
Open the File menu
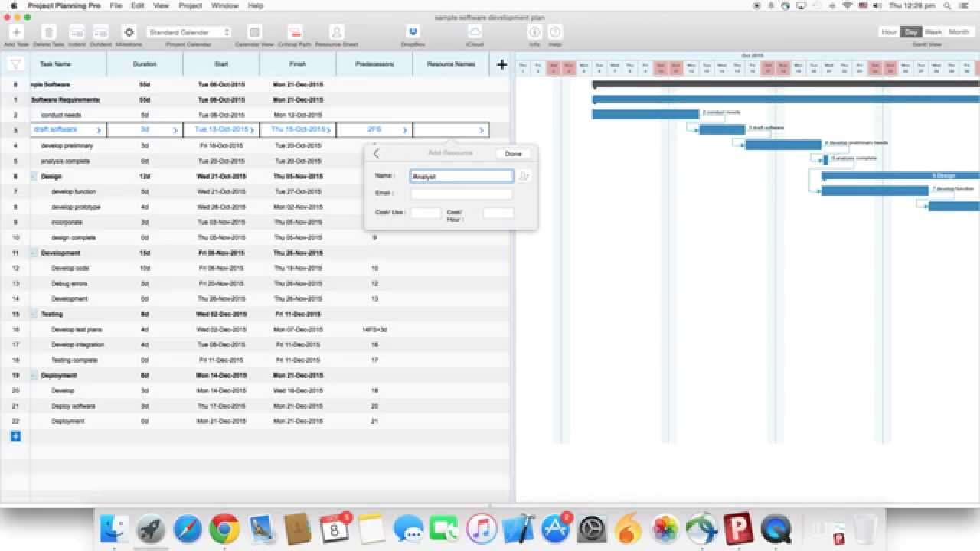coord(116,5)
